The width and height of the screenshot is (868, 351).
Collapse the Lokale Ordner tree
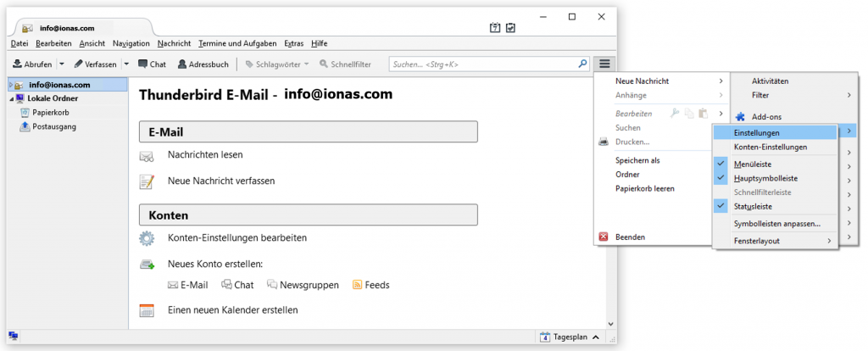(11, 98)
